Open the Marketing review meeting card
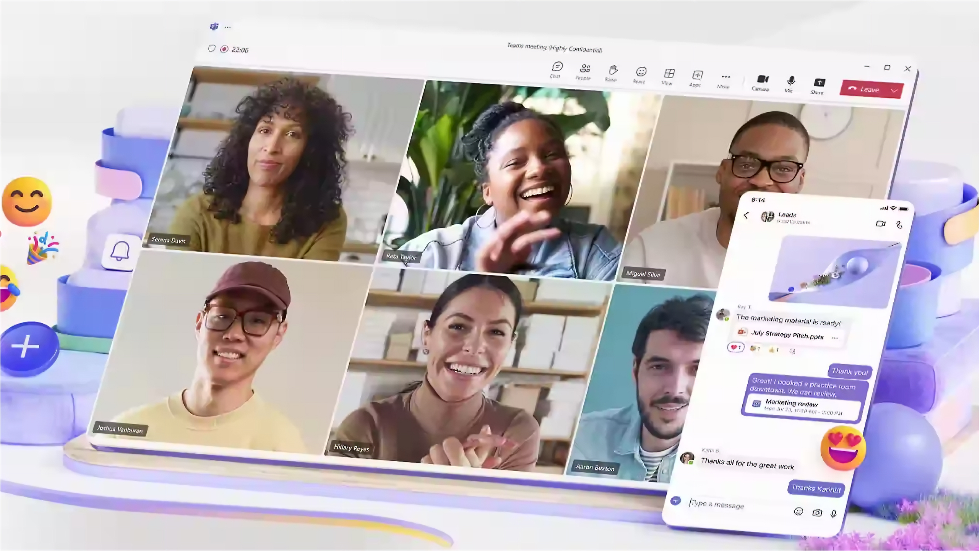Viewport: 980px width, 551px height. tap(803, 407)
